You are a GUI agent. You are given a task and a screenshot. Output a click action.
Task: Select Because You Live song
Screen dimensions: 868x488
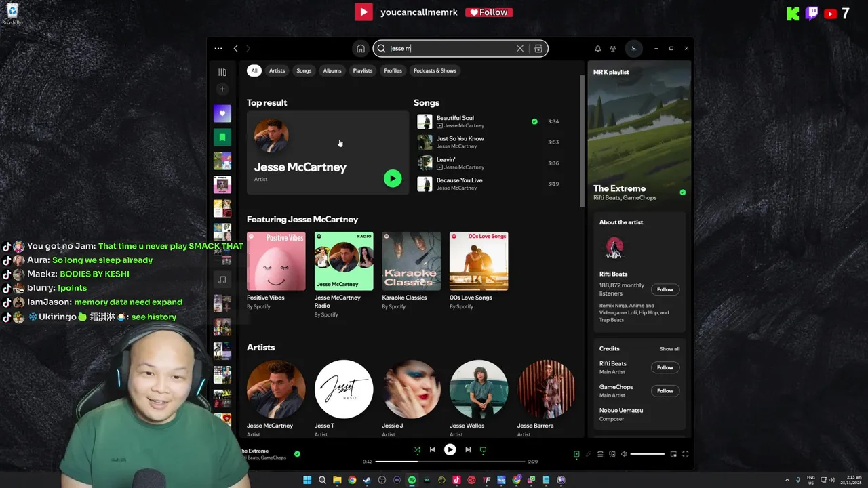click(x=460, y=180)
